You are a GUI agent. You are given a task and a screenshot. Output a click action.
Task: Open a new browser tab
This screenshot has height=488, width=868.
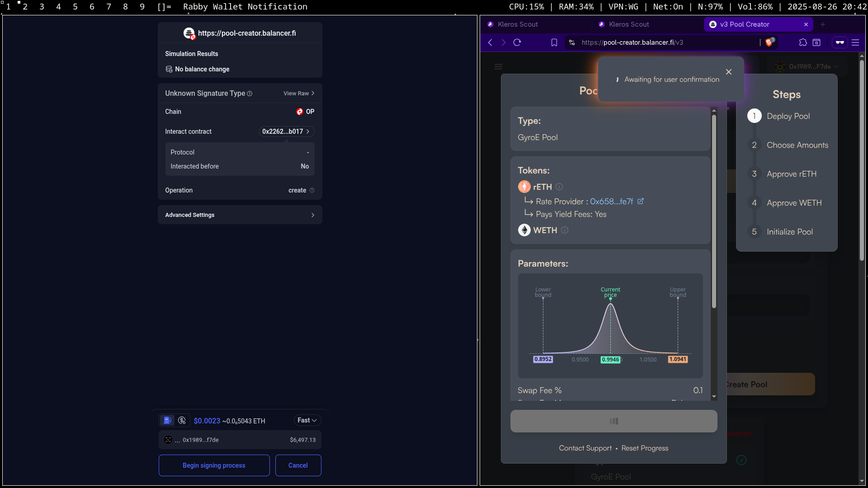(823, 24)
